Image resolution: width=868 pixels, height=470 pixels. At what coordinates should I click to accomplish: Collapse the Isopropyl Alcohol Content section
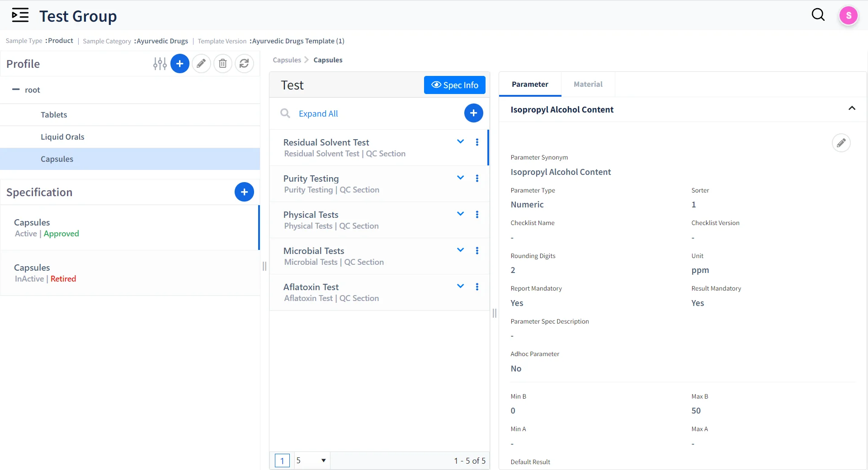click(852, 108)
